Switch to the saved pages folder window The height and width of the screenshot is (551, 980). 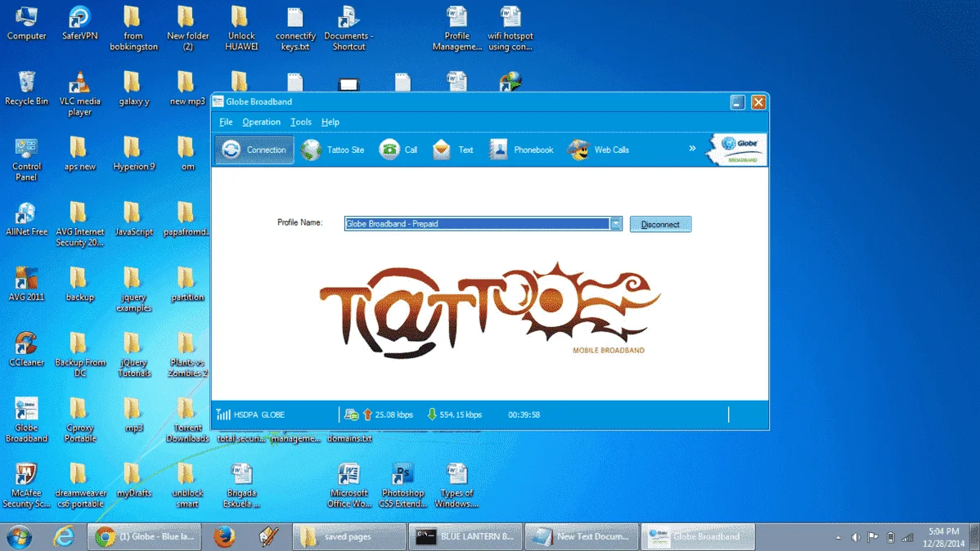348,536
